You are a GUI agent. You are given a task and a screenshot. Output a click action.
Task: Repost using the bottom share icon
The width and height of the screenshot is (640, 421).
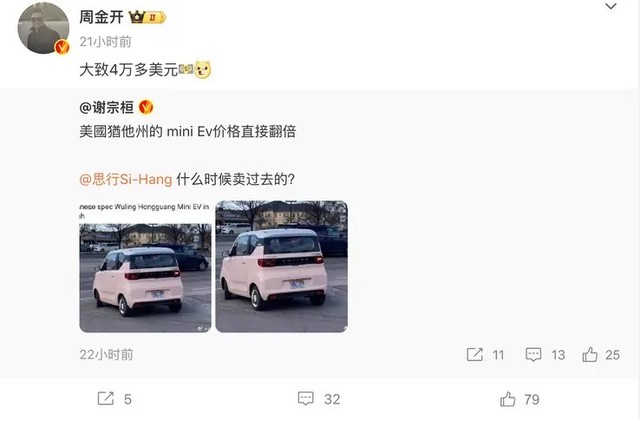[106, 399]
